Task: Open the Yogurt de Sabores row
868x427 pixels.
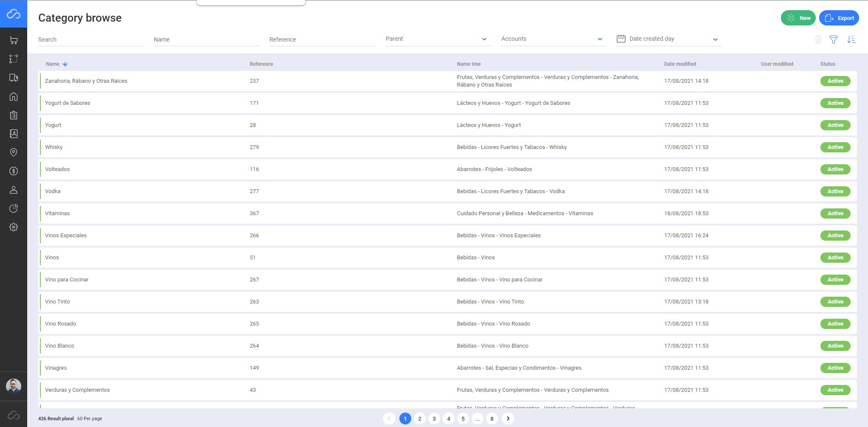Action: click(448, 103)
